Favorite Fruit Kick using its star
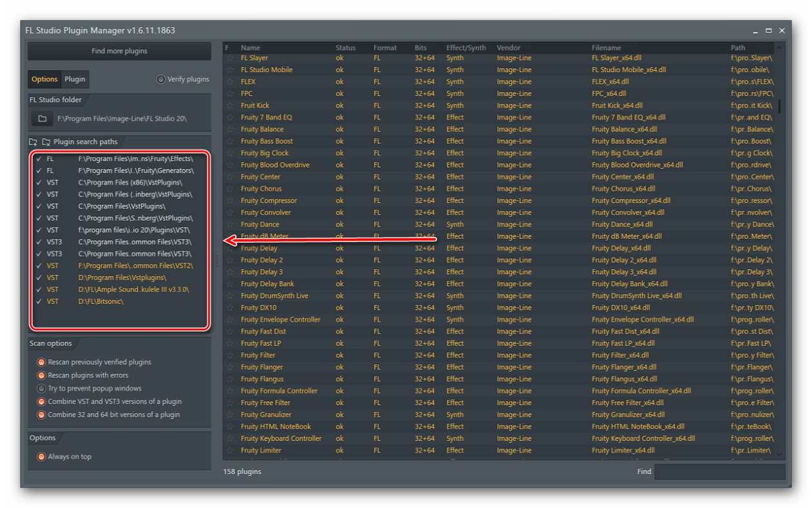The image size is (812, 508). 229,106
